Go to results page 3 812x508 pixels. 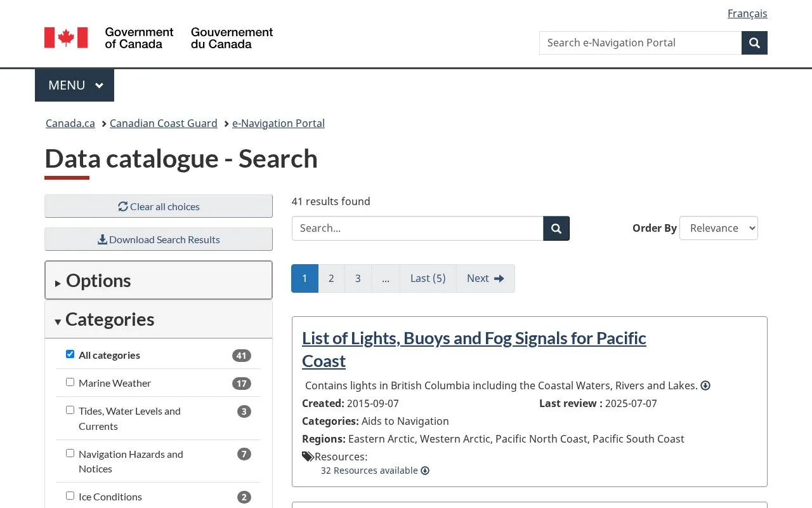click(358, 278)
